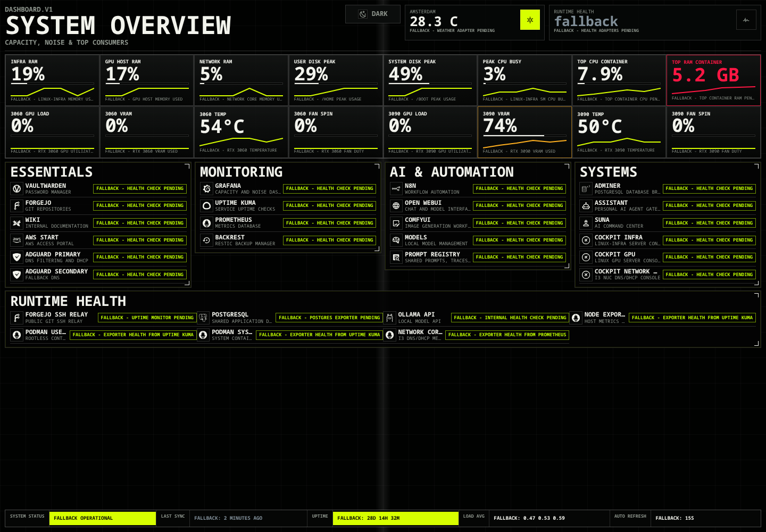766x532 pixels.
Task: Select the FALLBACK OPERATIONAL status bar
Action: (103, 518)
